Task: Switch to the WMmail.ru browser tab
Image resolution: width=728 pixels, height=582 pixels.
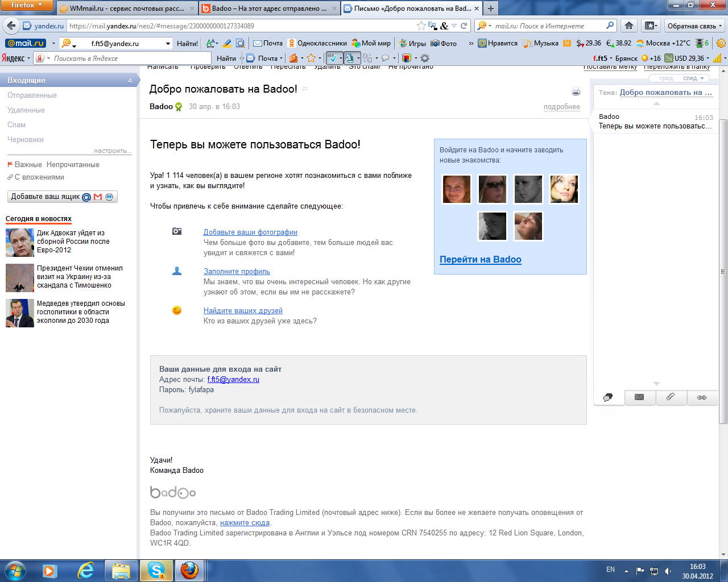Action: (x=128, y=9)
